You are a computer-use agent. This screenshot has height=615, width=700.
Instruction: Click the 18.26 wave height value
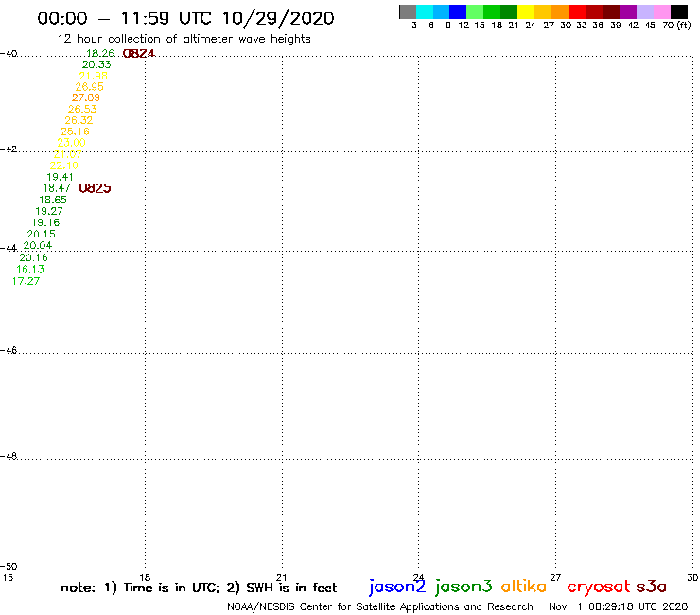[x=100, y=53]
